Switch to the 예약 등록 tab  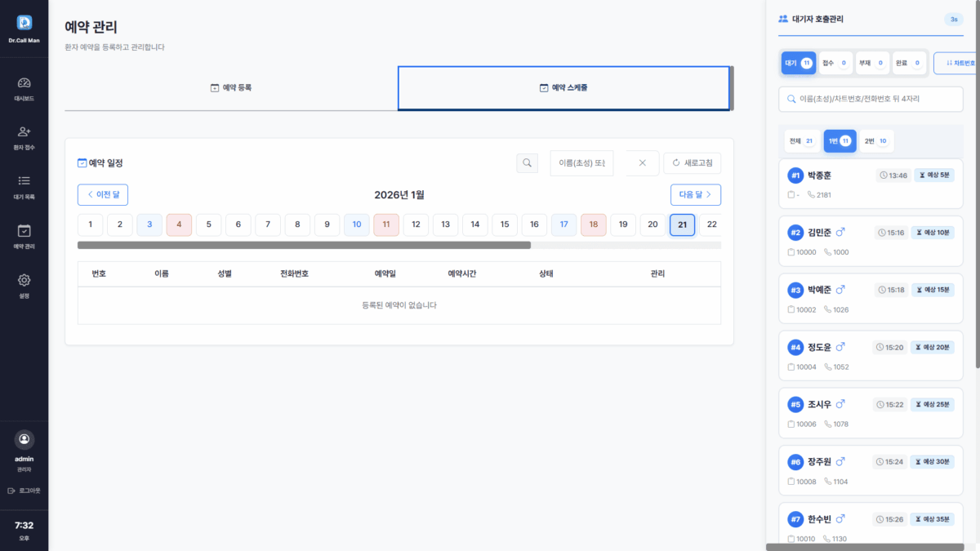pos(231,87)
